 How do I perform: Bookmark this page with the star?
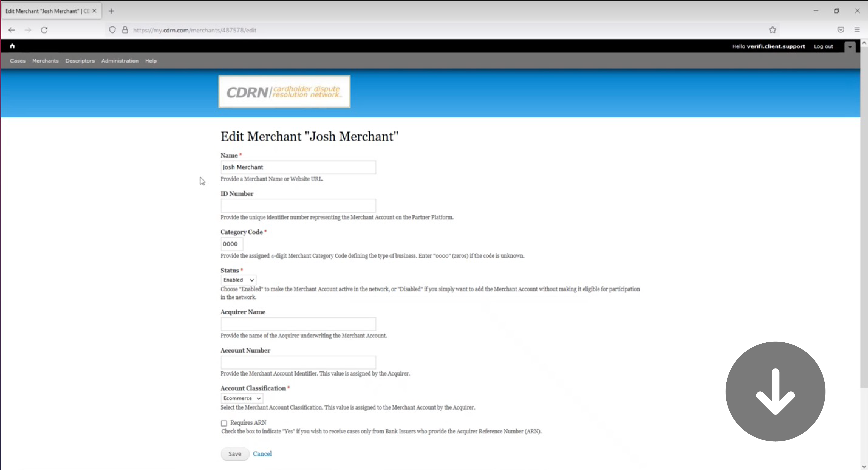[x=773, y=30]
